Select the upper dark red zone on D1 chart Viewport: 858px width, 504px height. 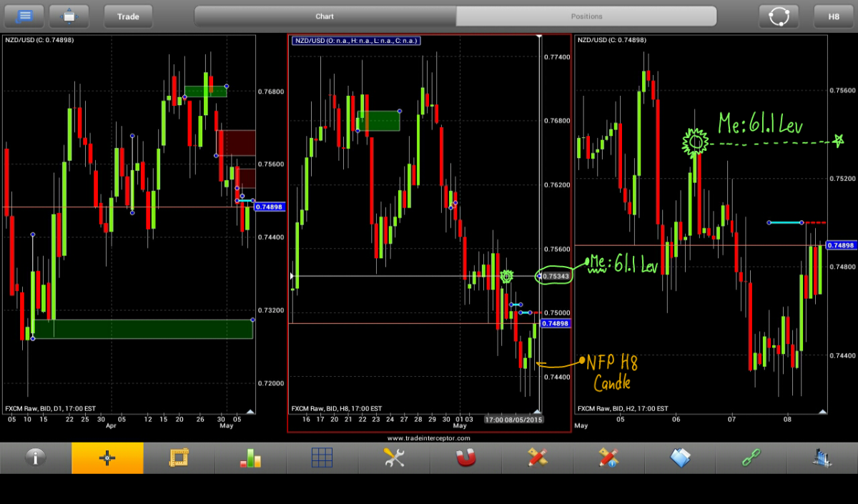point(236,143)
